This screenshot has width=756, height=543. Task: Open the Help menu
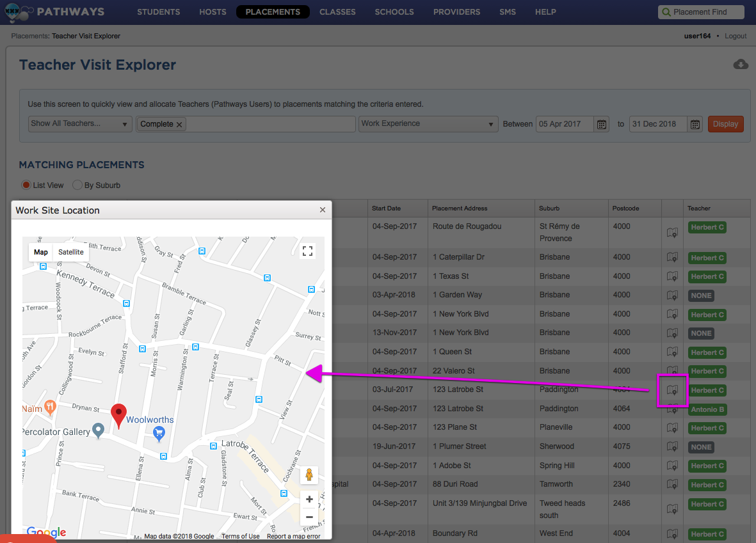pos(545,12)
